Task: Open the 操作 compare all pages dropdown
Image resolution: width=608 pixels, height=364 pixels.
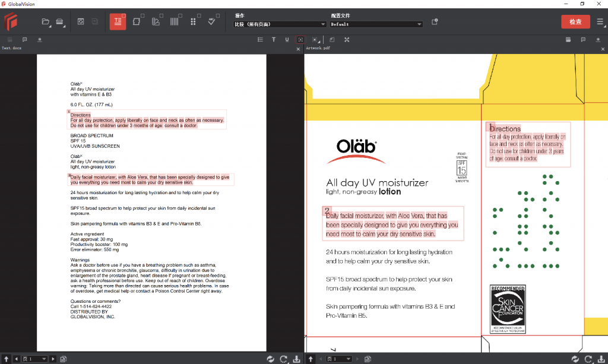Action: click(x=280, y=24)
